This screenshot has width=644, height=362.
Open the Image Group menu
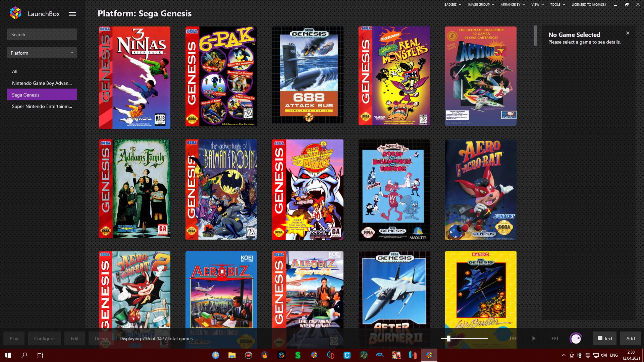point(481,4)
